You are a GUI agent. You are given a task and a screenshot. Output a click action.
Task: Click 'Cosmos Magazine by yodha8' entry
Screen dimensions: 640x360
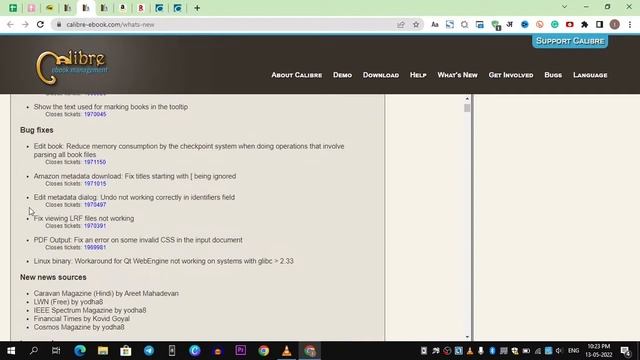tap(79, 327)
